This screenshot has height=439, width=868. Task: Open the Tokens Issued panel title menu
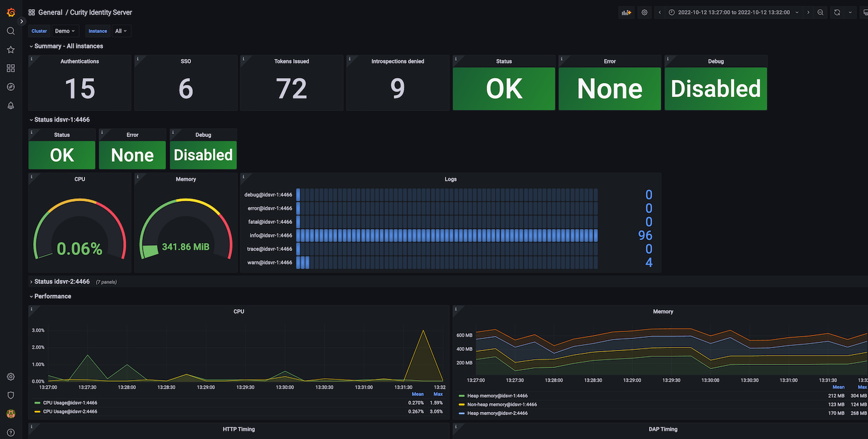point(292,61)
